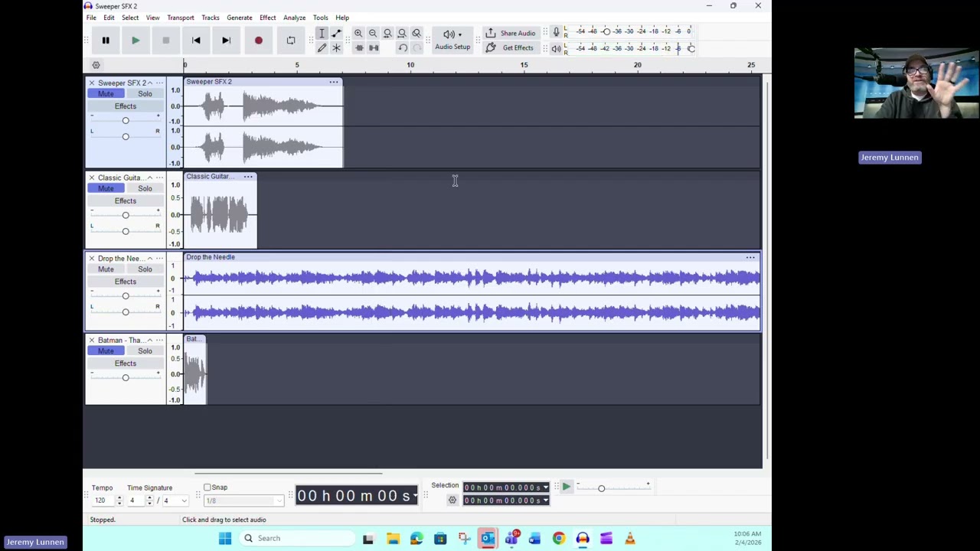980x551 pixels.
Task: Adjust Sweeper SFX 2 gain slider
Action: pos(126,121)
